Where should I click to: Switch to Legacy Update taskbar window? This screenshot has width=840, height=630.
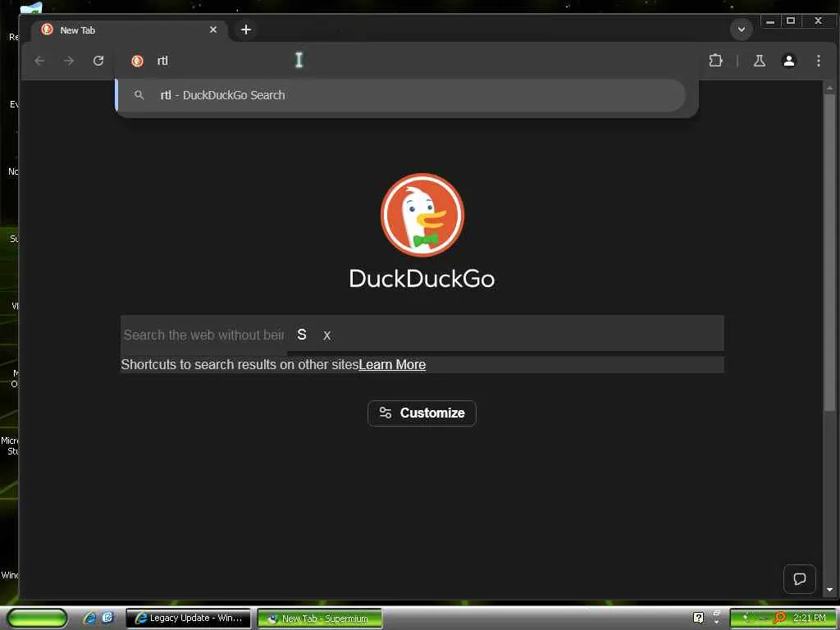188,619
